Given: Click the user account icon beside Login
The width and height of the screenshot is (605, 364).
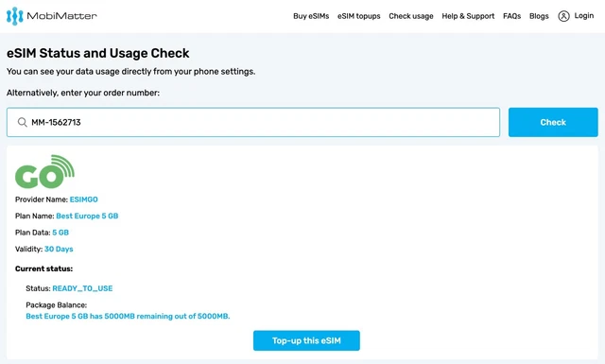Looking at the screenshot, I should tap(563, 16).
